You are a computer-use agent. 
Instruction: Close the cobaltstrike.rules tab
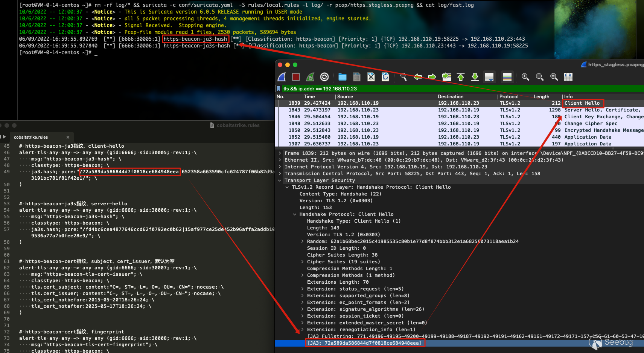click(68, 137)
